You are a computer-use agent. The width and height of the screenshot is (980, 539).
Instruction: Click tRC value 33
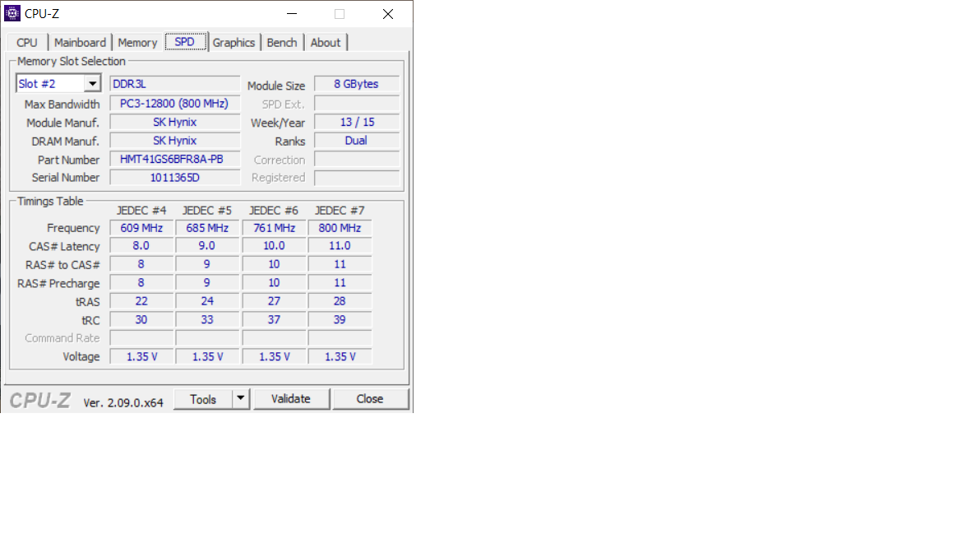pos(207,319)
